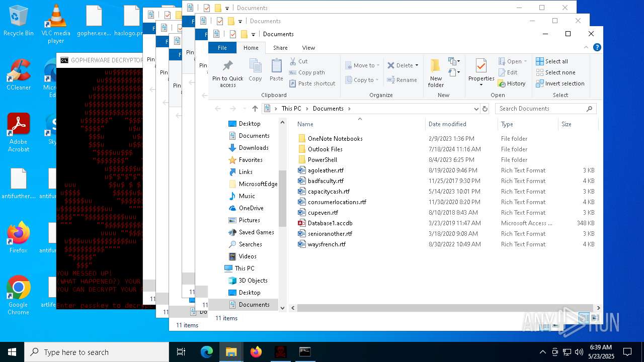
Task: Click the horizontal scrollbar of file list
Action: coord(445,308)
